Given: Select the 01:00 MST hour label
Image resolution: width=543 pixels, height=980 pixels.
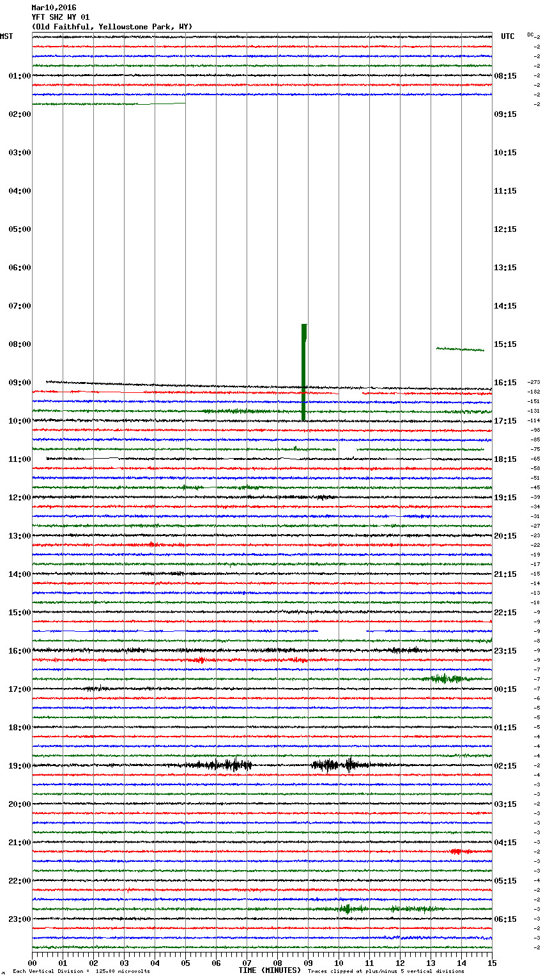Looking at the screenshot, I should 19,76.
